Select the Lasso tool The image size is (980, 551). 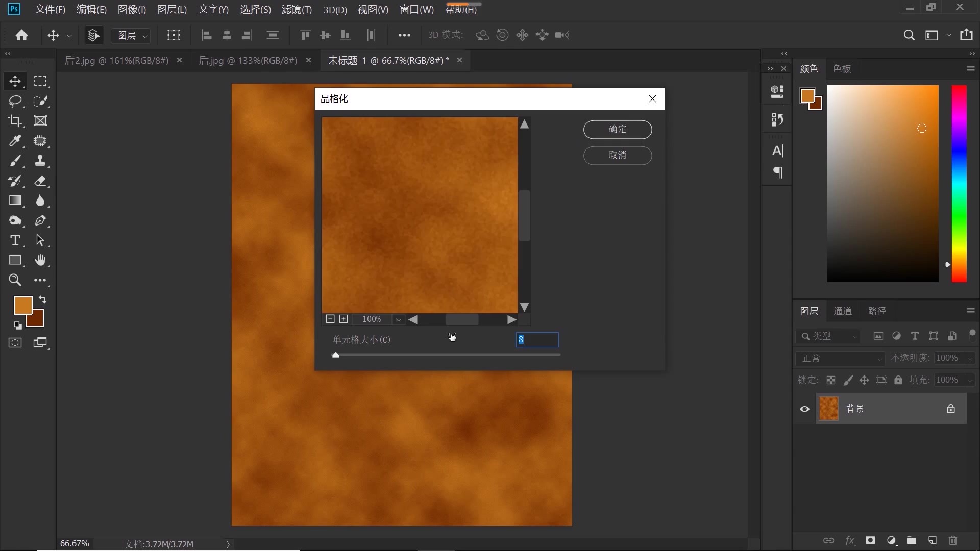point(15,101)
